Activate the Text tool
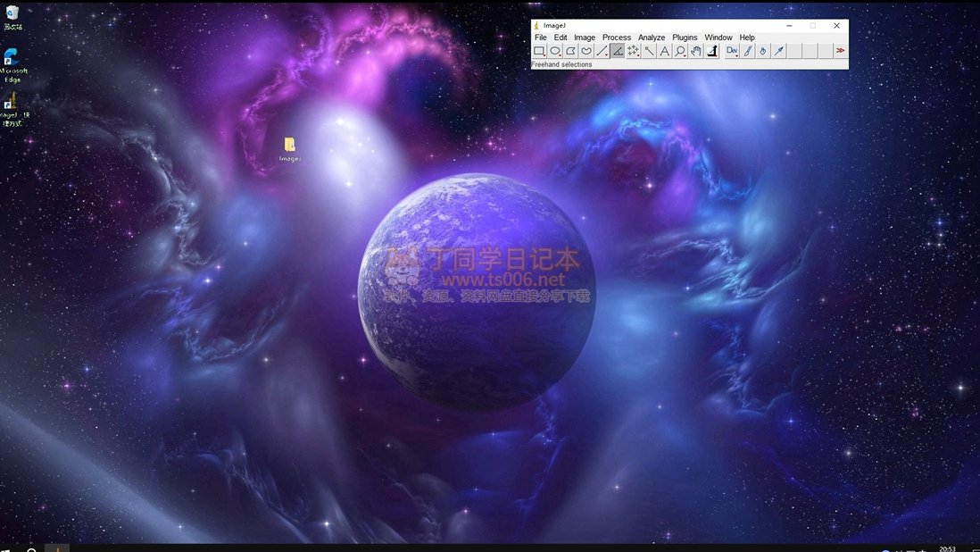The height and width of the screenshot is (552, 980). 664,52
